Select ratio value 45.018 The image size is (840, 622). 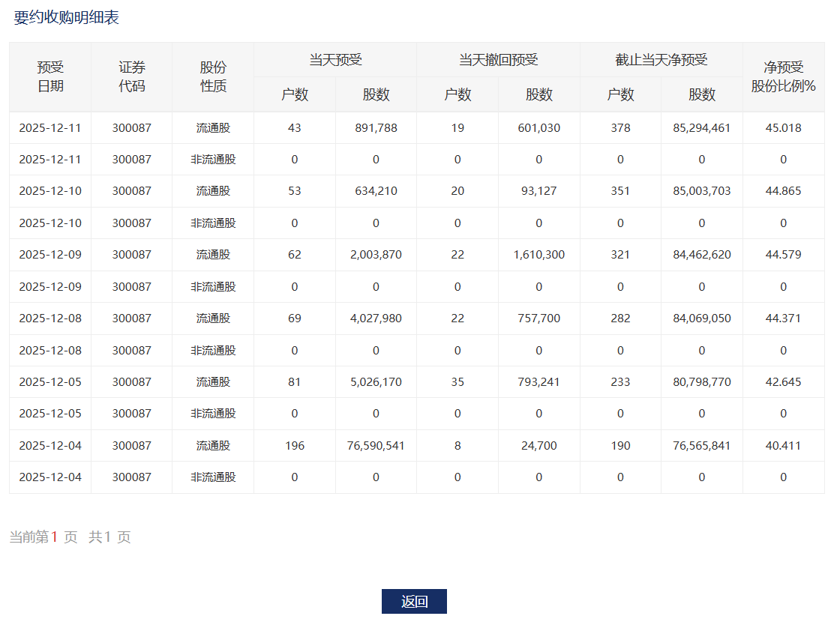coord(783,128)
